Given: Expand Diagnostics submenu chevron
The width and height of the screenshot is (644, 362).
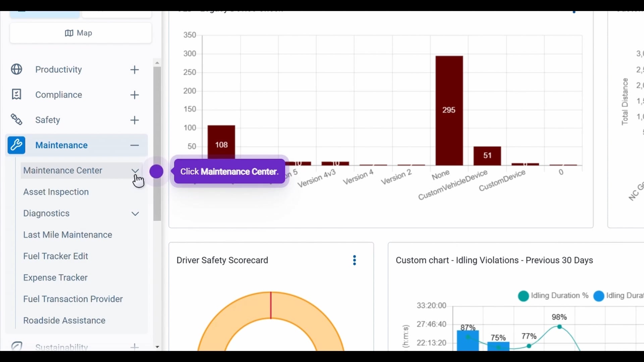Looking at the screenshot, I should point(135,214).
